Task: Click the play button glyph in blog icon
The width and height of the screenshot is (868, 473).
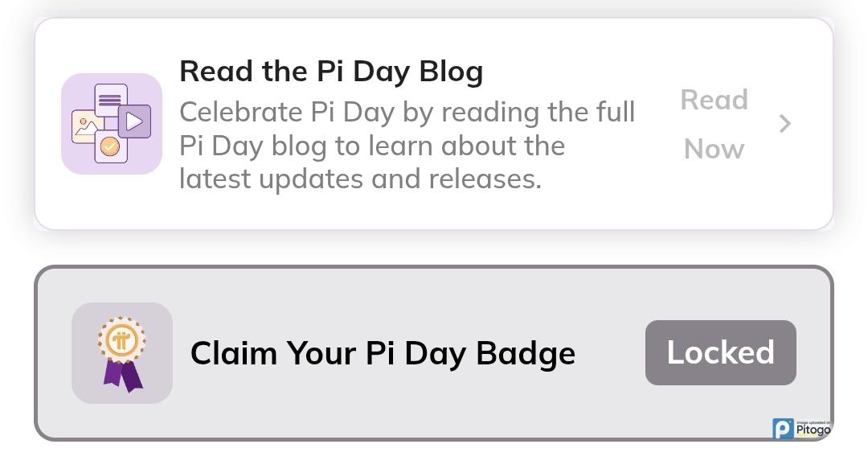Action: pos(134,121)
